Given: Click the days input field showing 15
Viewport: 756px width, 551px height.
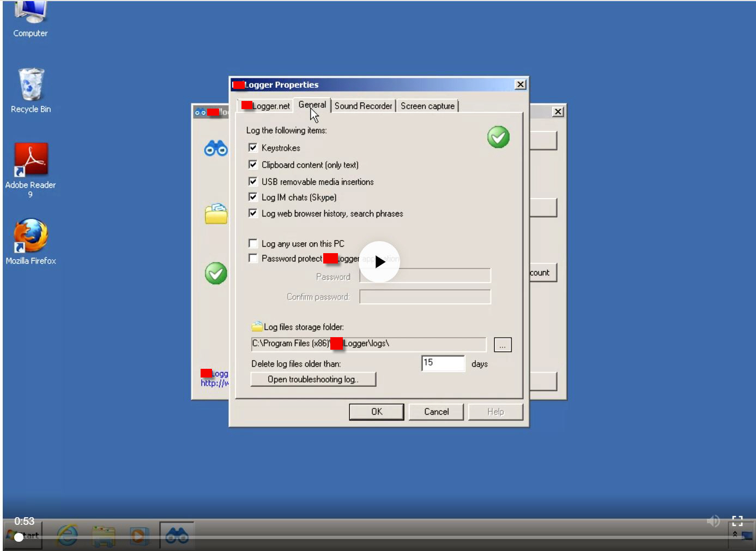Looking at the screenshot, I should pos(443,363).
